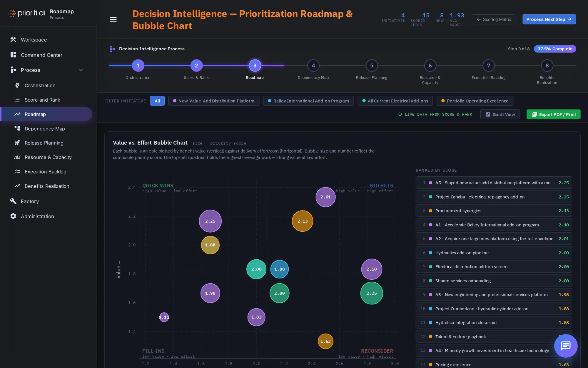Collapse the Process menu chevron
The height and width of the screenshot is (368, 588).
[x=81, y=70]
